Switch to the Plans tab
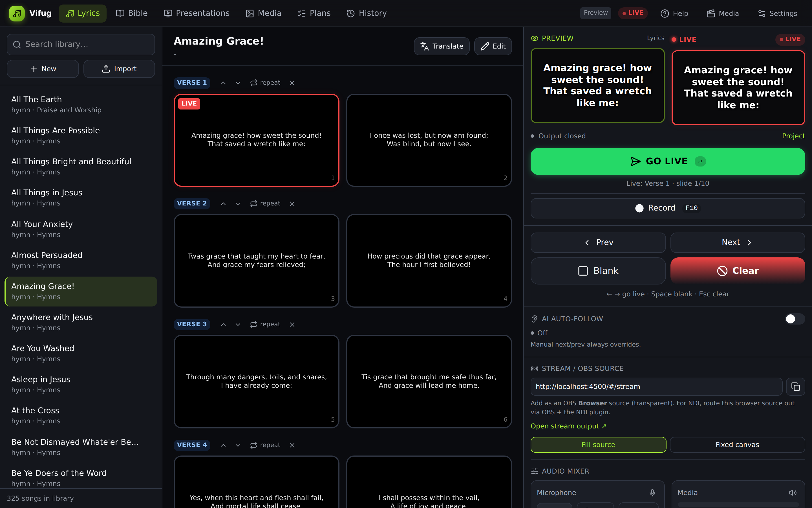 [314, 14]
